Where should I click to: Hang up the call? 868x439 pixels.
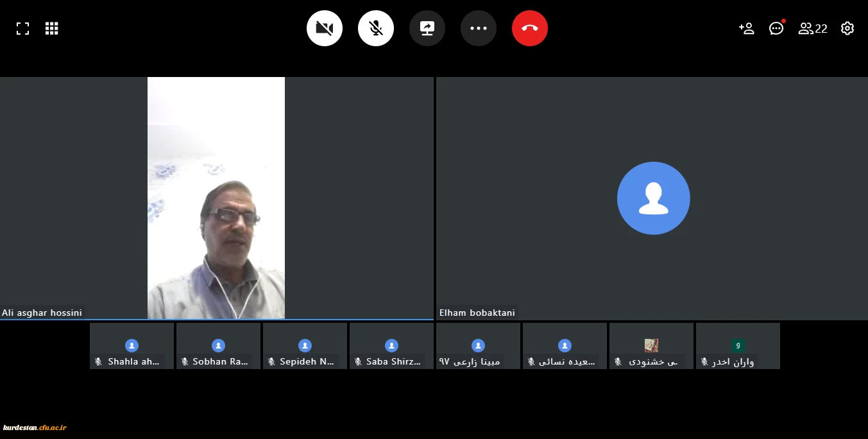tap(530, 28)
